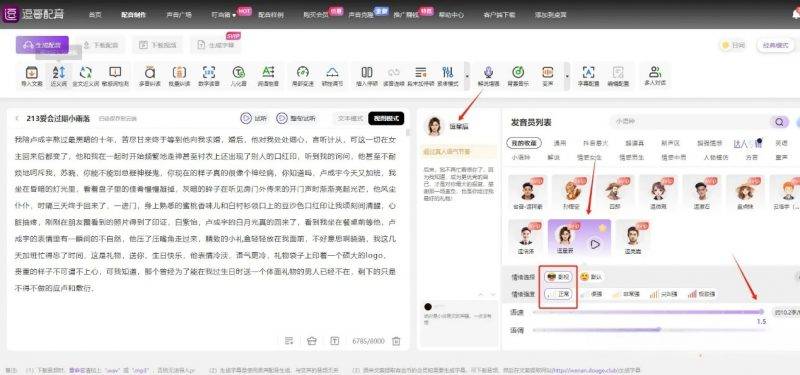Select the normal (正常) emotion intensity chip
This screenshot has height=375, width=800.
558,294
